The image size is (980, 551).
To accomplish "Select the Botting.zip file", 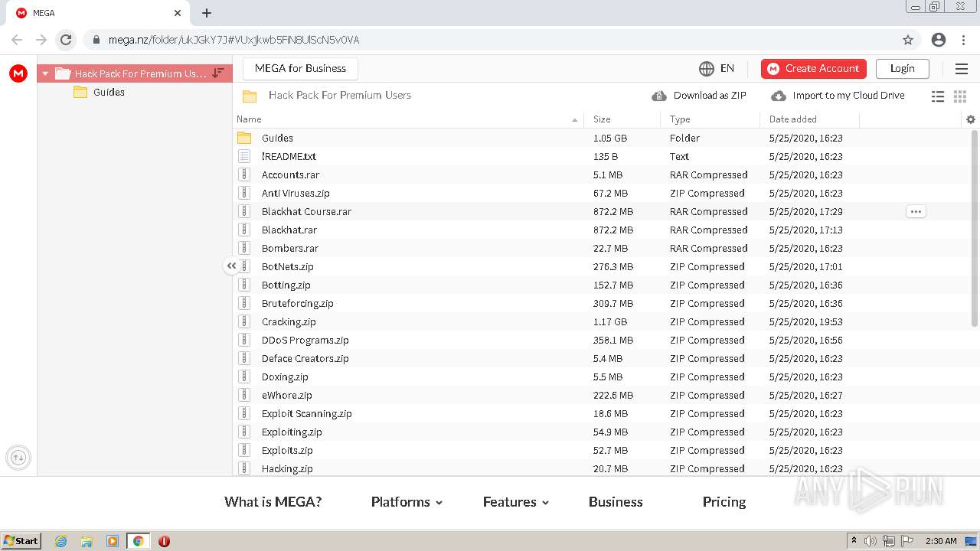I will point(286,285).
